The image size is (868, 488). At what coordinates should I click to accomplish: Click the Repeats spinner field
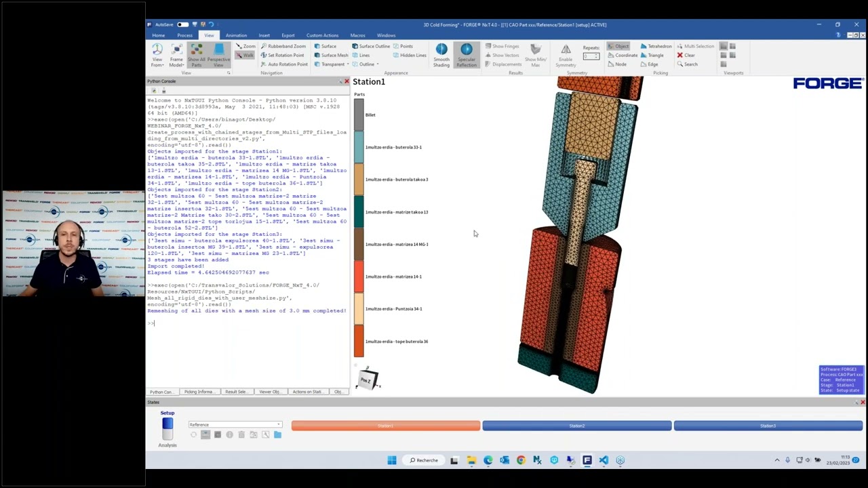[x=591, y=56]
